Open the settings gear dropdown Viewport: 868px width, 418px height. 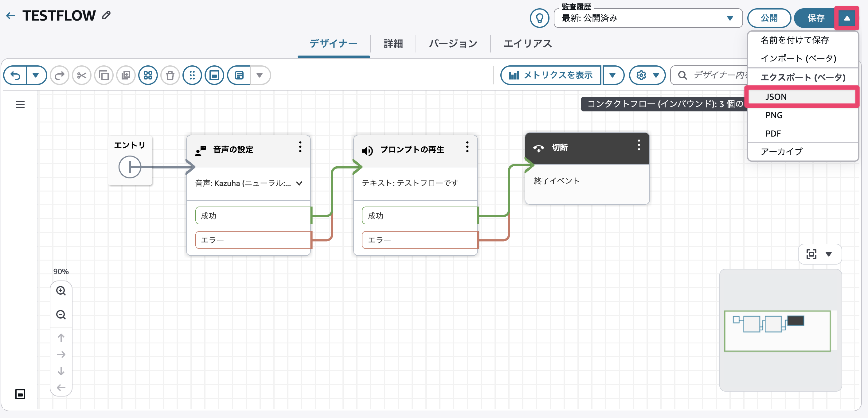[647, 75]
